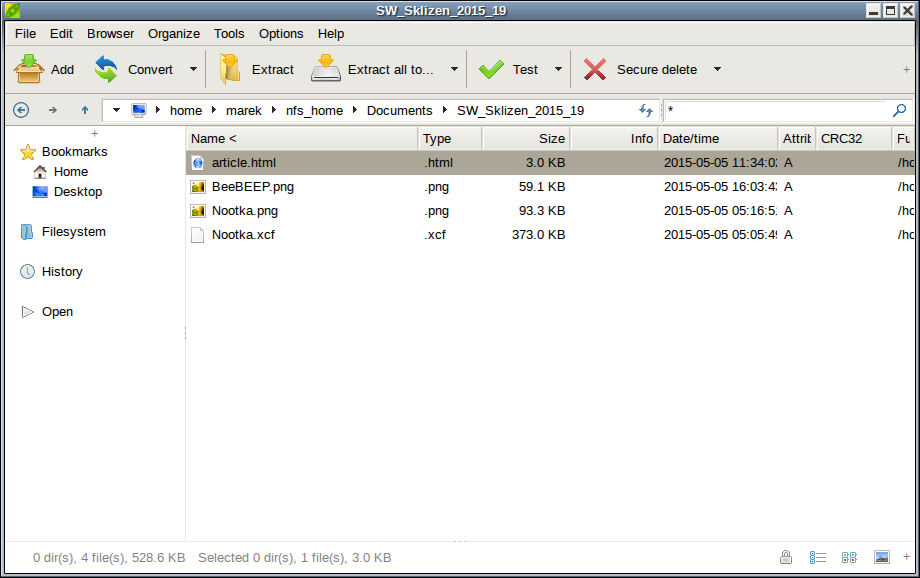The width and height of the screenshot is (920, 578).
Task: Click the padlock icon in status bar
Action: tap(786, 557)
